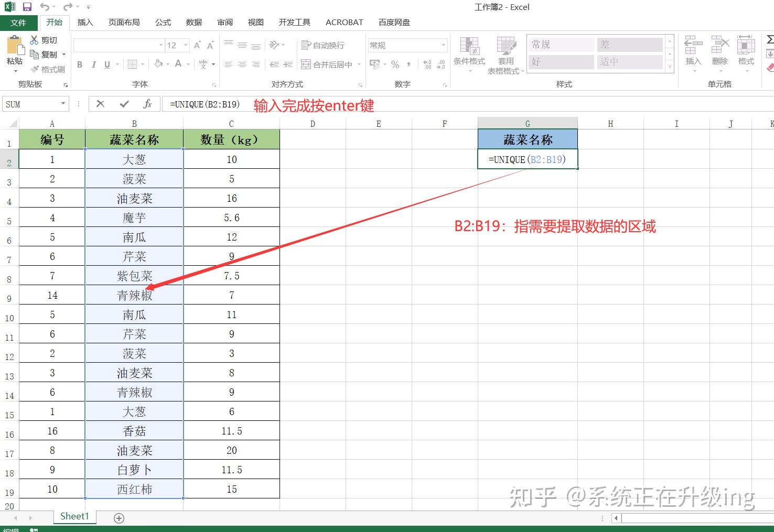774x532 pixels.
Task: Click Merge and Center (合并后居中)
Action: click(x=327, y=64)
